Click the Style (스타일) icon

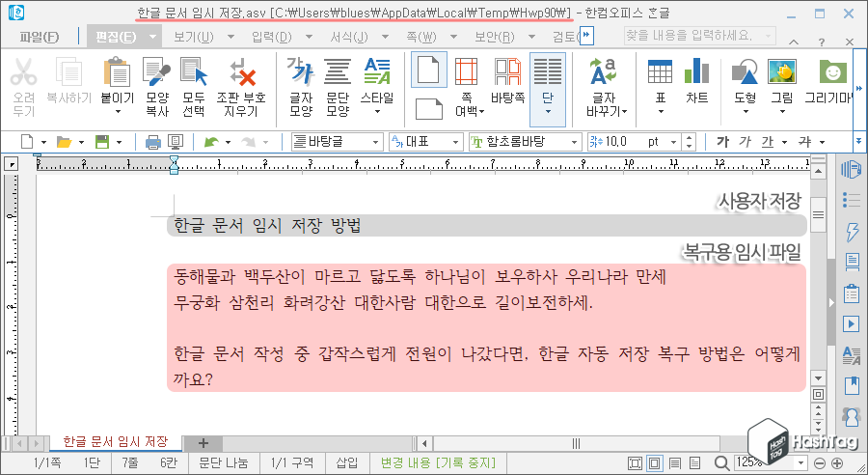click(377, 72)
